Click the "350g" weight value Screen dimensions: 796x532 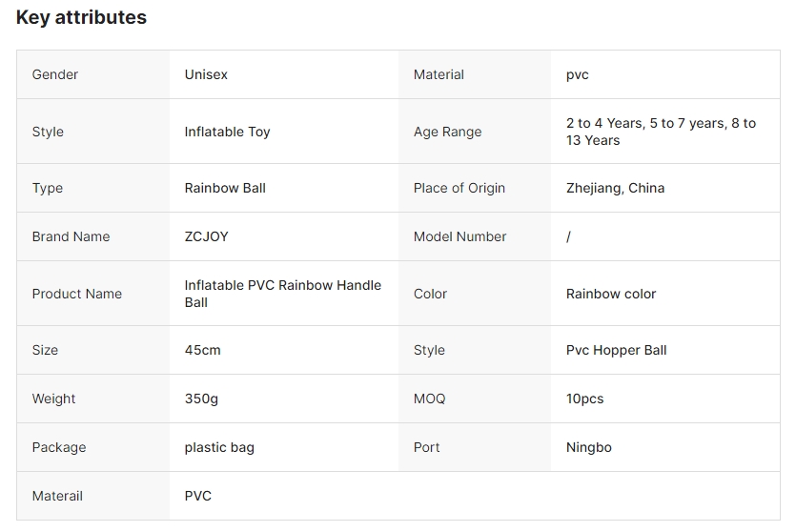click(x=201, y=399)
